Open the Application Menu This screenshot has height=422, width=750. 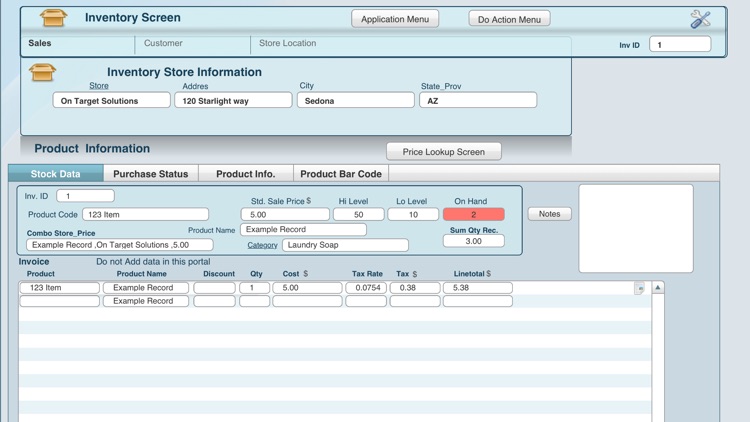tap(395, 19)
